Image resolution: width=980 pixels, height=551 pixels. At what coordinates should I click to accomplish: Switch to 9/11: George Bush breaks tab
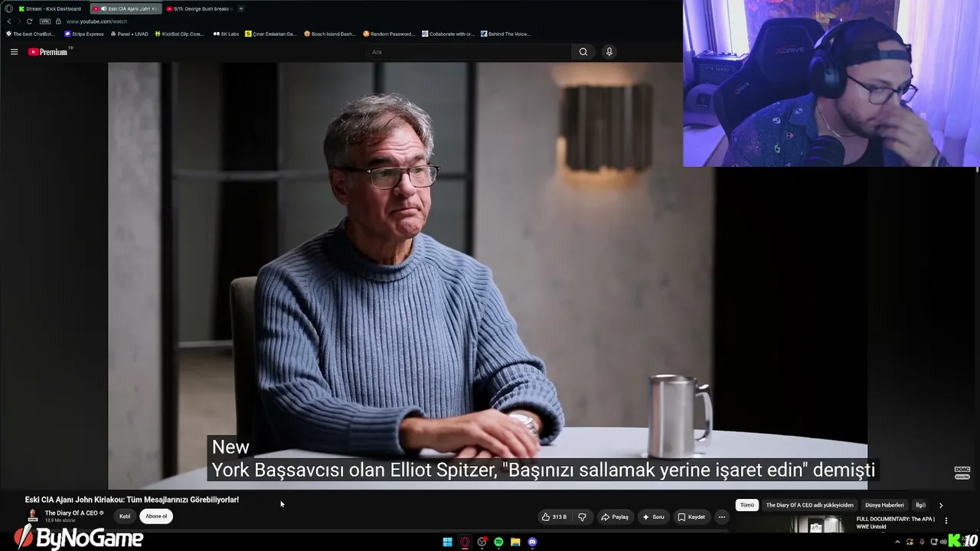[x=199, y=8]
